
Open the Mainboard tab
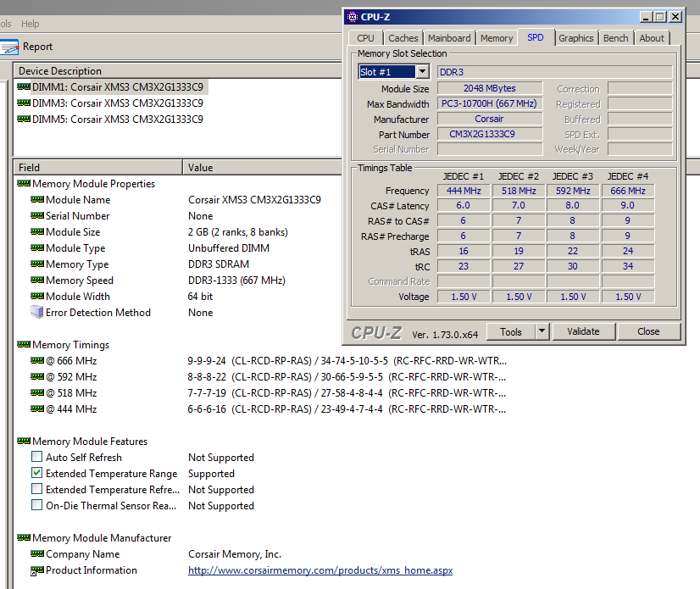tap(449, 38)
